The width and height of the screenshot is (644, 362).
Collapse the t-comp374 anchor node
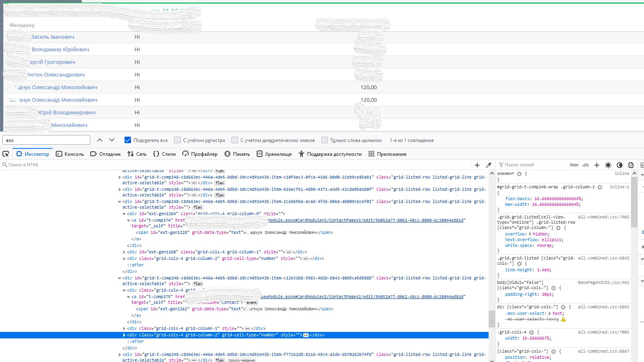[129, 220]
